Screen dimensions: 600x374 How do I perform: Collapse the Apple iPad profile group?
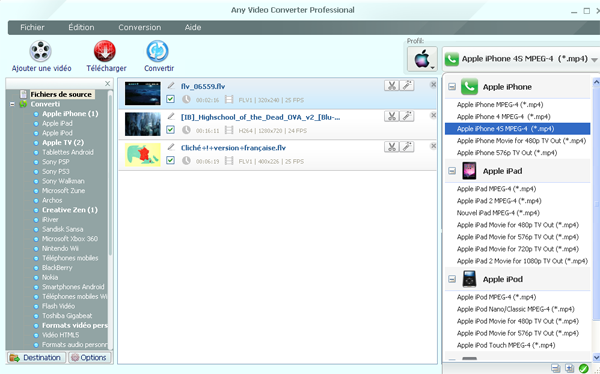coord(452,171)
